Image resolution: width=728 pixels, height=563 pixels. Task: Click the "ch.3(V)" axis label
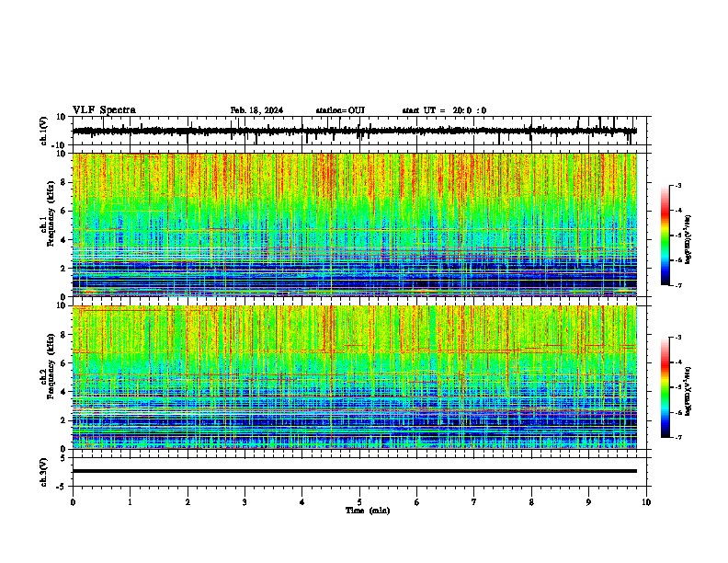[44, 472]
